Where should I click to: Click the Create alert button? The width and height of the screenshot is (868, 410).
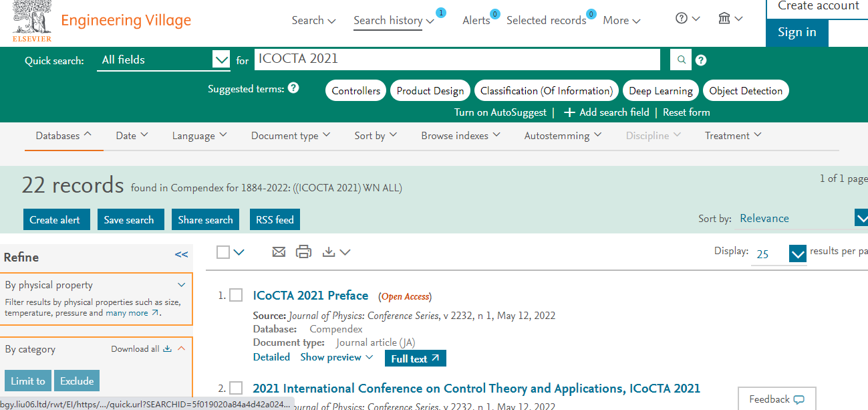(x=55, y=219)
